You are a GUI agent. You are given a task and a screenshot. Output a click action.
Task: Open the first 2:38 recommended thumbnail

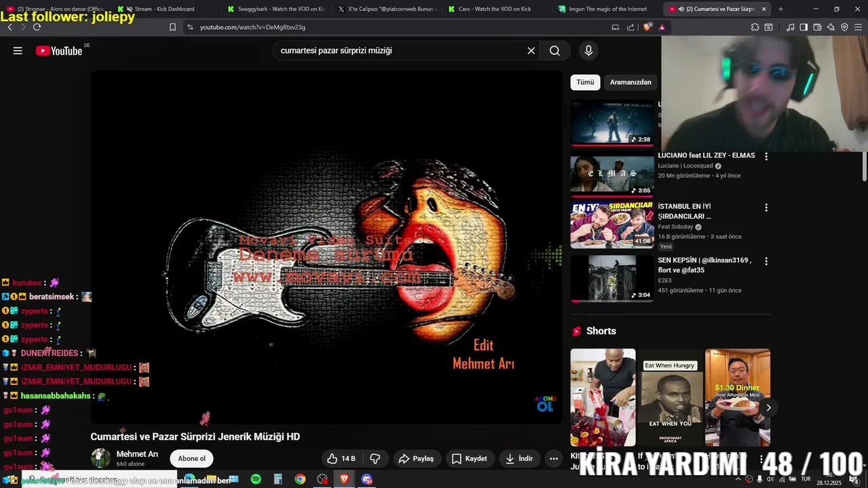tap(612, 123)
